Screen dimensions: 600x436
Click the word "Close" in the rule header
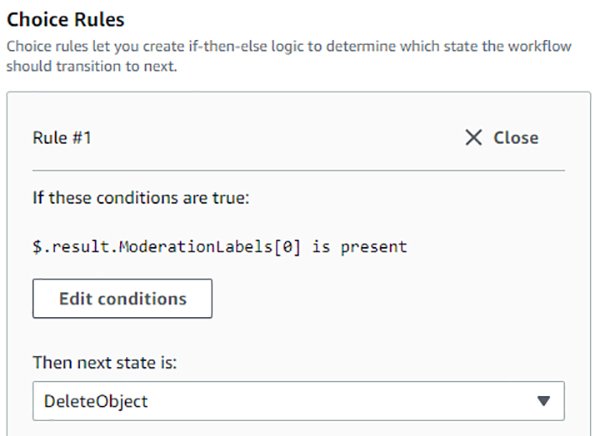click(x=516, y=138)
